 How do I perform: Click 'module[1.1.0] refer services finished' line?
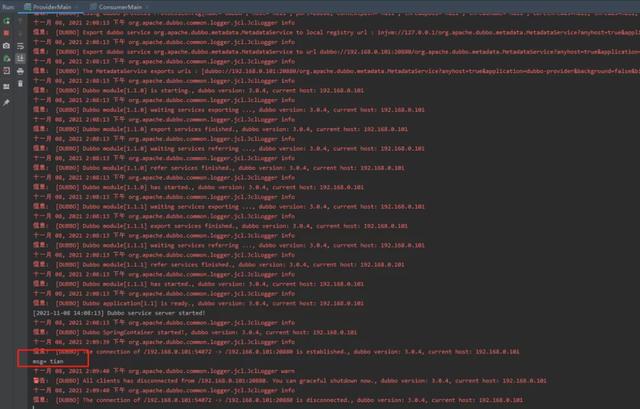219,168
